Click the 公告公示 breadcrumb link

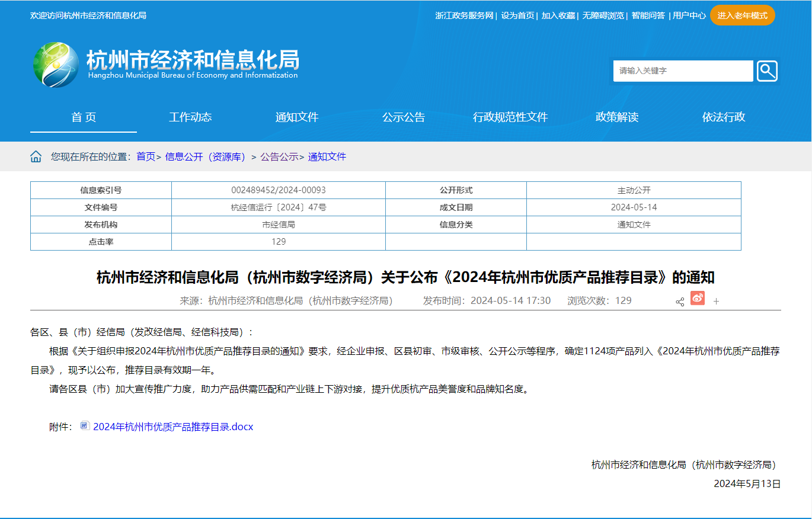coord(279,156)
